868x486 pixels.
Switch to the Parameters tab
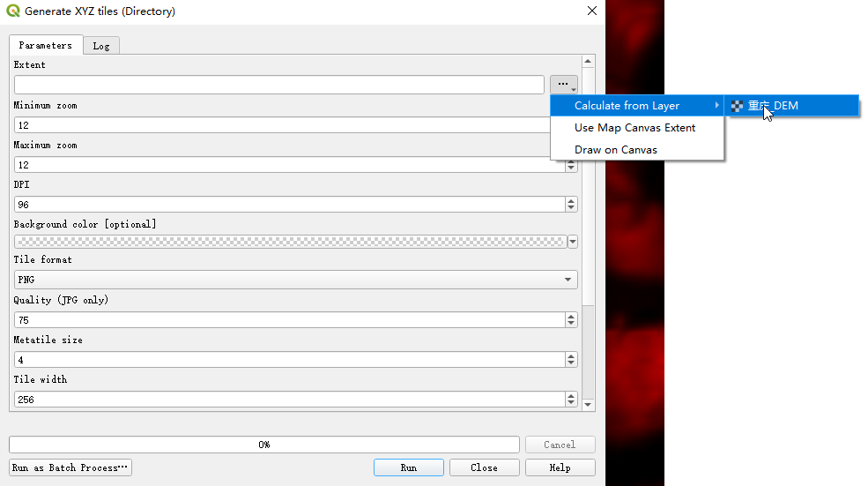point(46,46)
